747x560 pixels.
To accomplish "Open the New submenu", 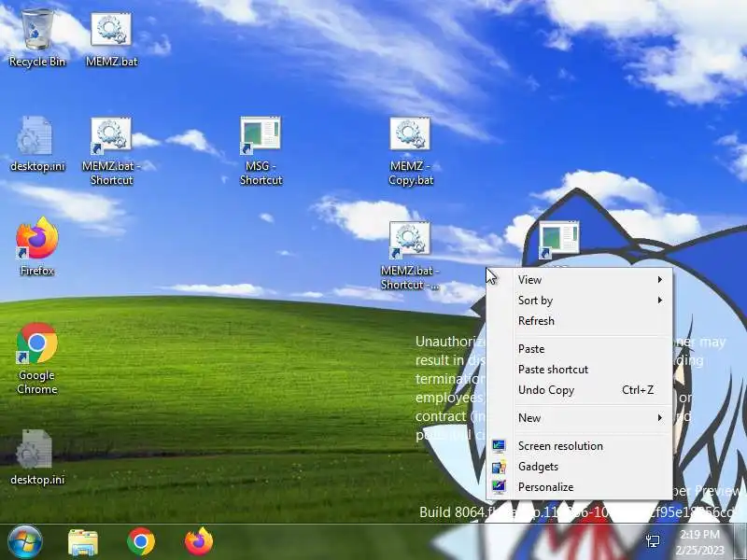I will click(x=579, y=417).
